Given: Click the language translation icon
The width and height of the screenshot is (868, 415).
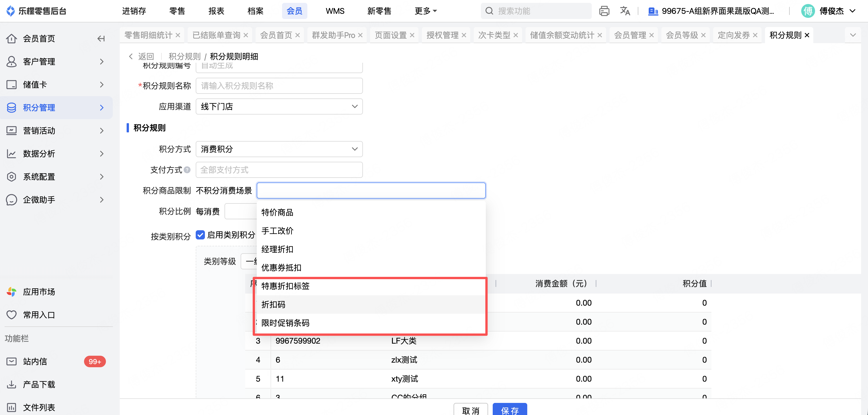Looking at the screenshot, I should point(625,11).
